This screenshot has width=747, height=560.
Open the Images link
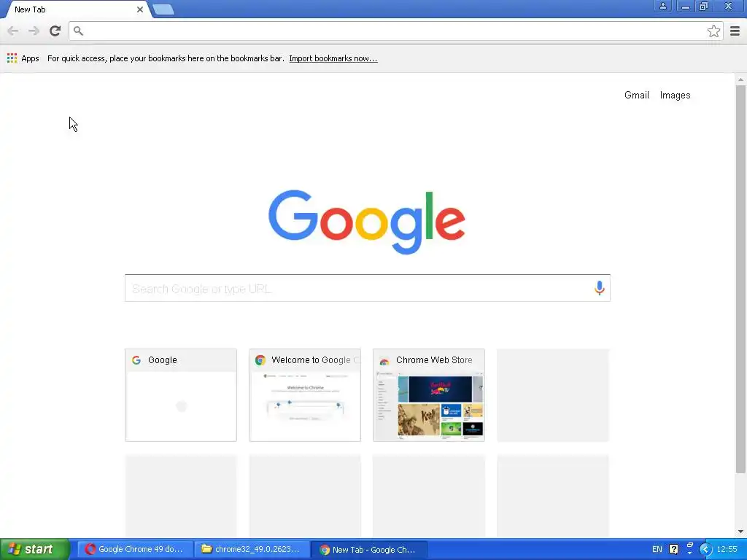click(675, 96)
